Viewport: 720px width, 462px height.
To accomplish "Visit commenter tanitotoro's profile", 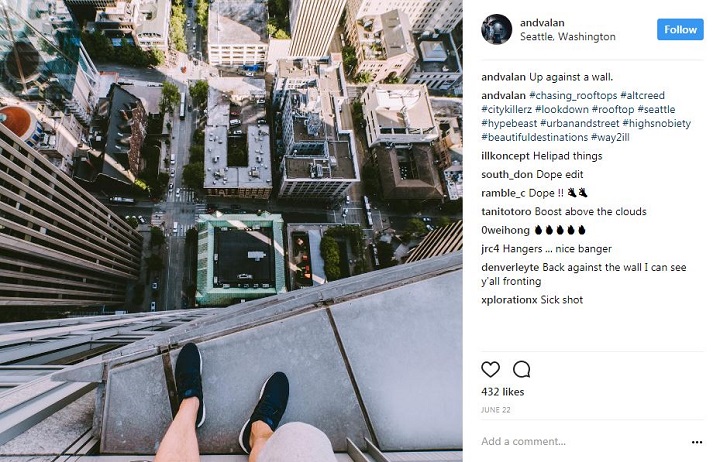I will pos(506,212).
